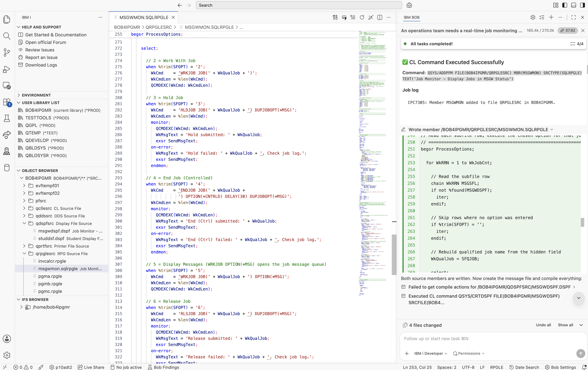Click Show all changed files
The height and width of the screenshot is (370, 588).
(565, 325)
